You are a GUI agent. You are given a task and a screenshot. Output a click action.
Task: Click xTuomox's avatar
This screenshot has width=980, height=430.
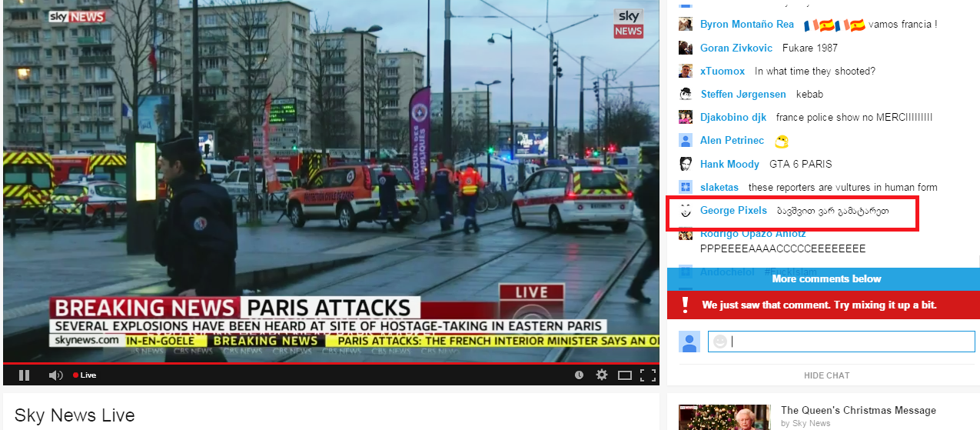pos(686,71)
